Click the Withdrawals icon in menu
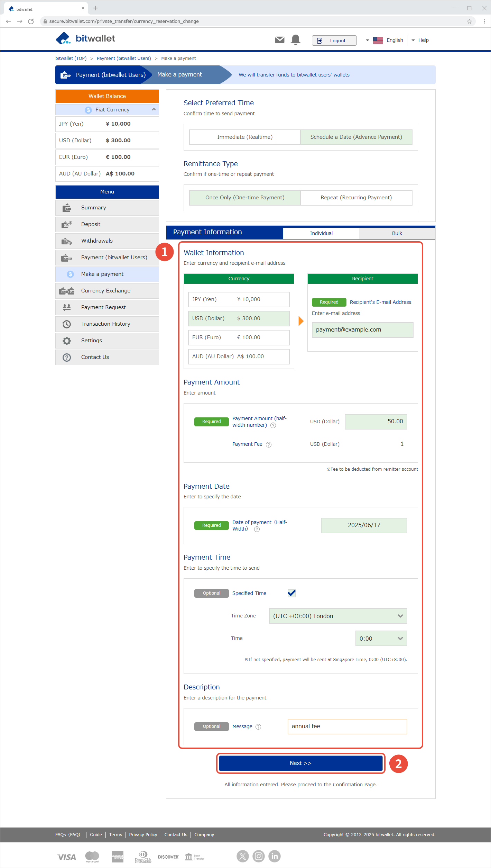This screenshot has width=491, height=868. coord(67,241)
